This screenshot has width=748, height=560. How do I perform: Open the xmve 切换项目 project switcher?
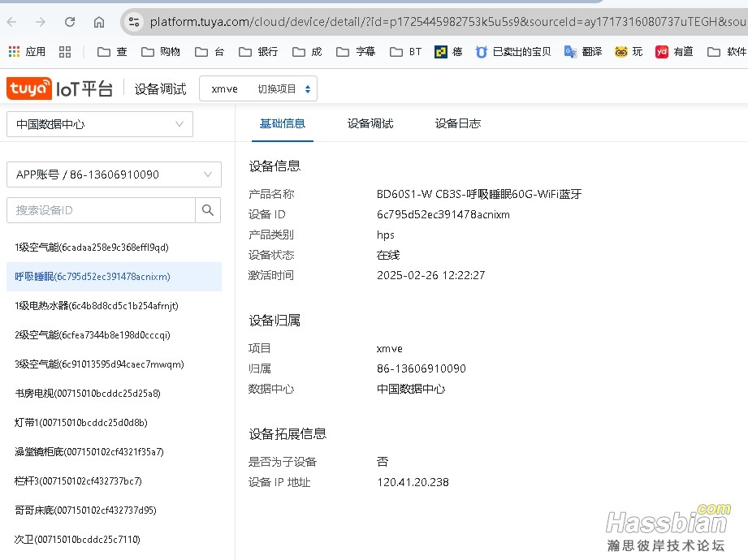258,88
